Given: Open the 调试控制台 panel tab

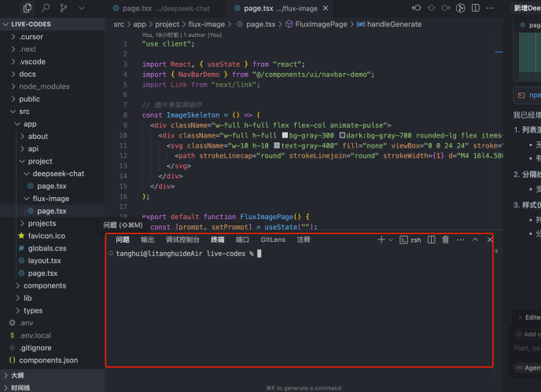Looking at the screenshot, I should point(182,240).
